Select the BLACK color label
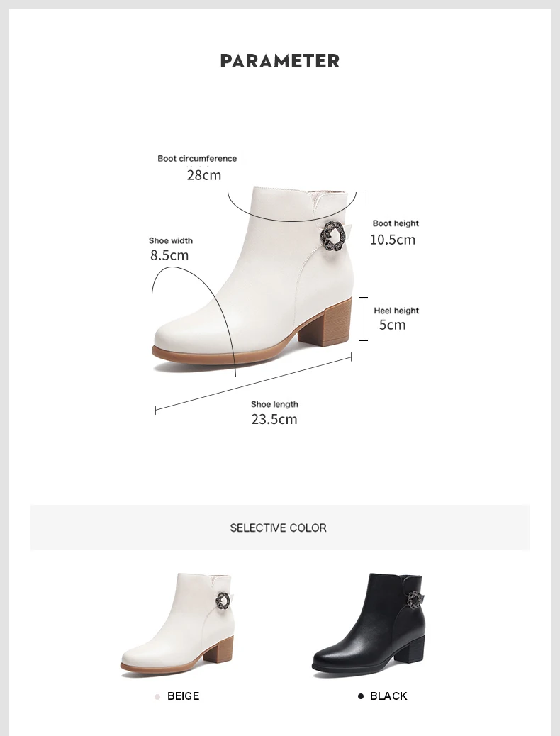Viewport: 560px width, 736px height. click(388, 696)
